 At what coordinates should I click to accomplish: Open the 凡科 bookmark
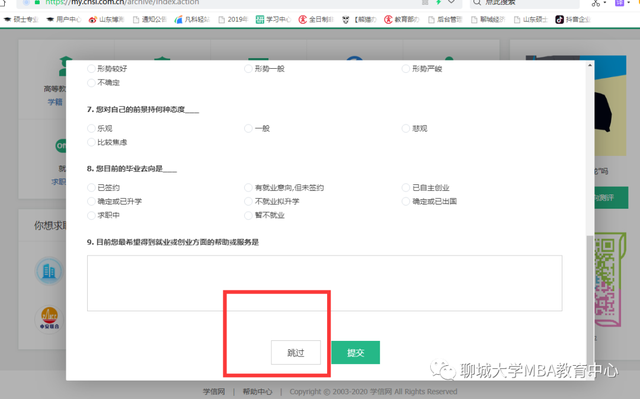pos(192,20)
